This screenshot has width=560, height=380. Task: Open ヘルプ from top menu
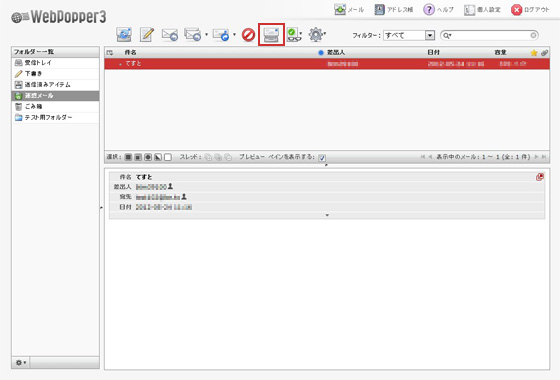click(438, 10)
